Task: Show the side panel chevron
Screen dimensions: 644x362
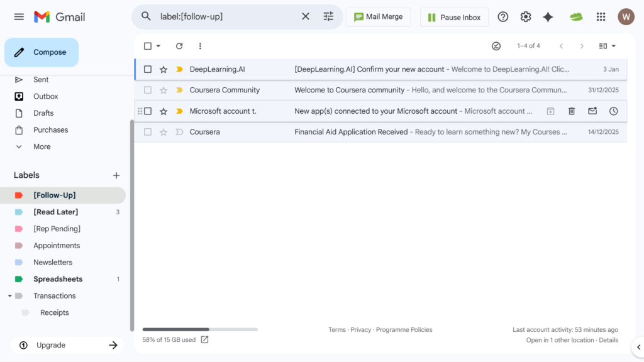Action: [639, 347]
